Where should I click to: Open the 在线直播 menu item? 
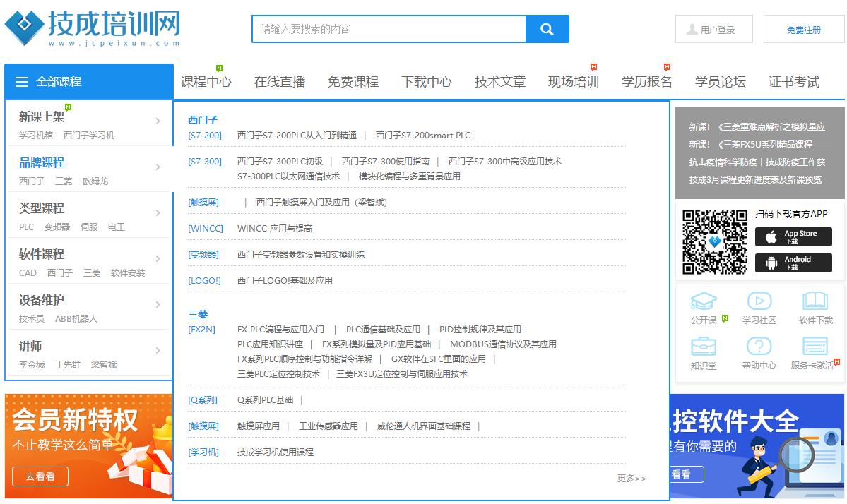(x=279, y=81)
